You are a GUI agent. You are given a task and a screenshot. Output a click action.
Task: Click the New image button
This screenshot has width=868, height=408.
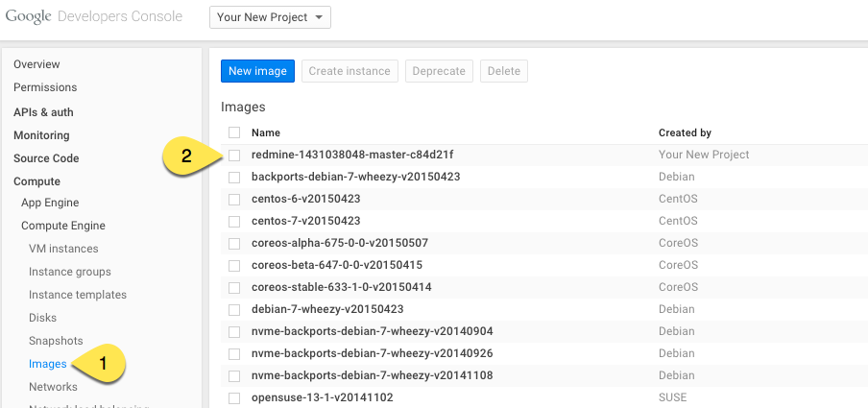pyautogui.click(x=257, y=71)
